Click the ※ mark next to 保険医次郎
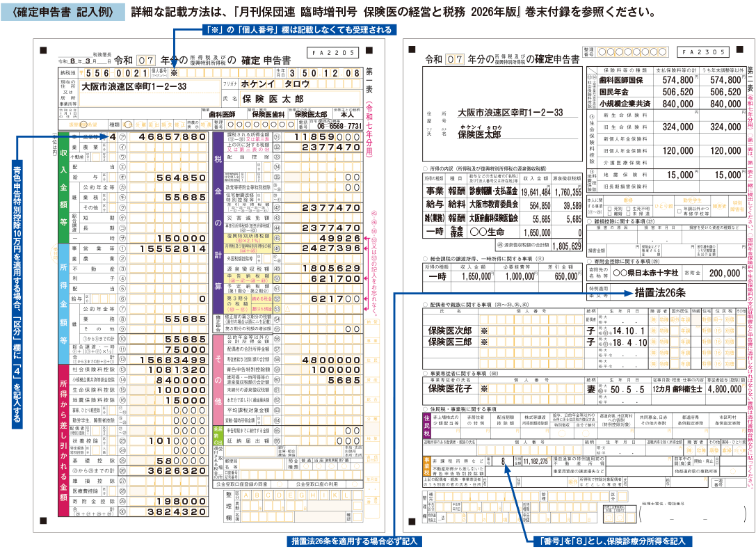 (x=484, y=331)
